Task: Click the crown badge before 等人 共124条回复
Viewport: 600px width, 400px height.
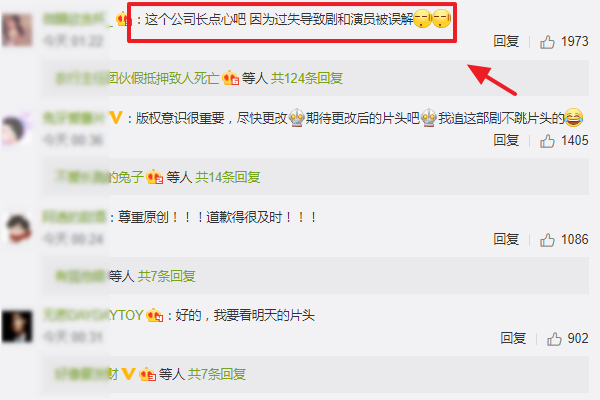Action: click(230, 78)
